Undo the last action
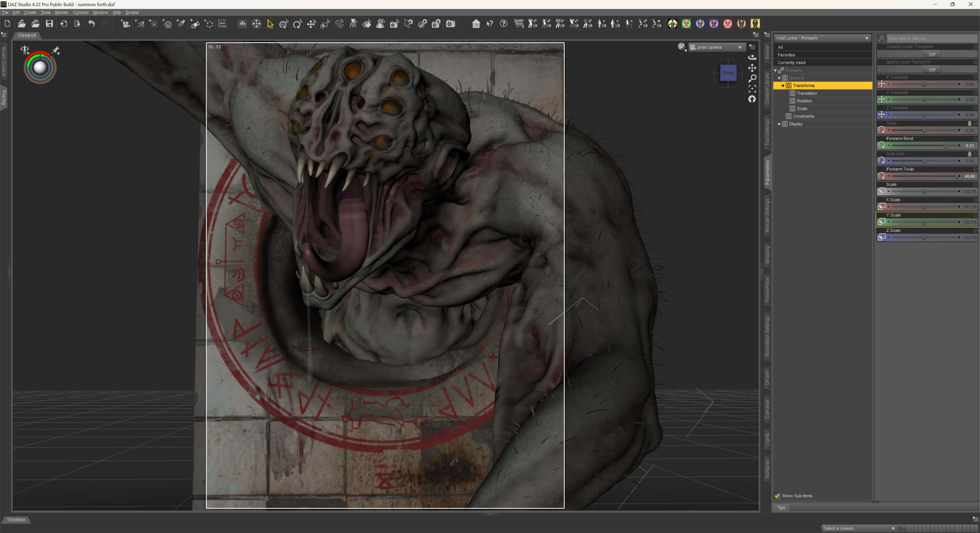980x533 pixels. tap(91, 23)
